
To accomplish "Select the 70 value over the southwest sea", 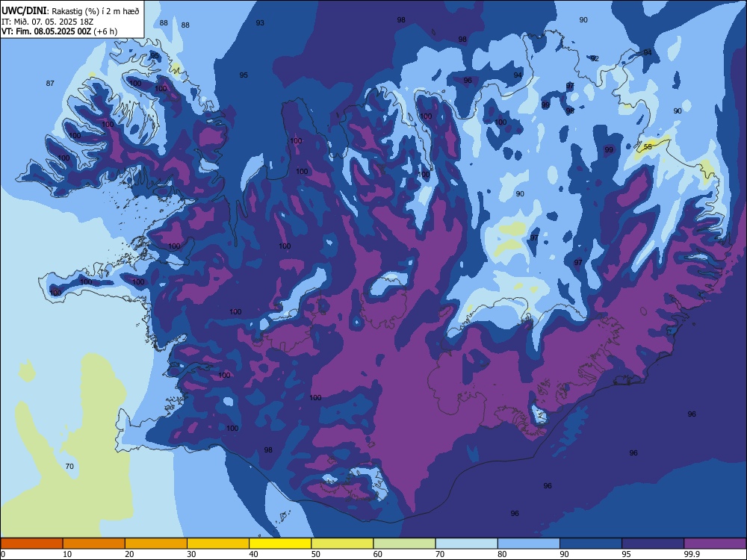I will pyautogui.click(x=69, y=466).
